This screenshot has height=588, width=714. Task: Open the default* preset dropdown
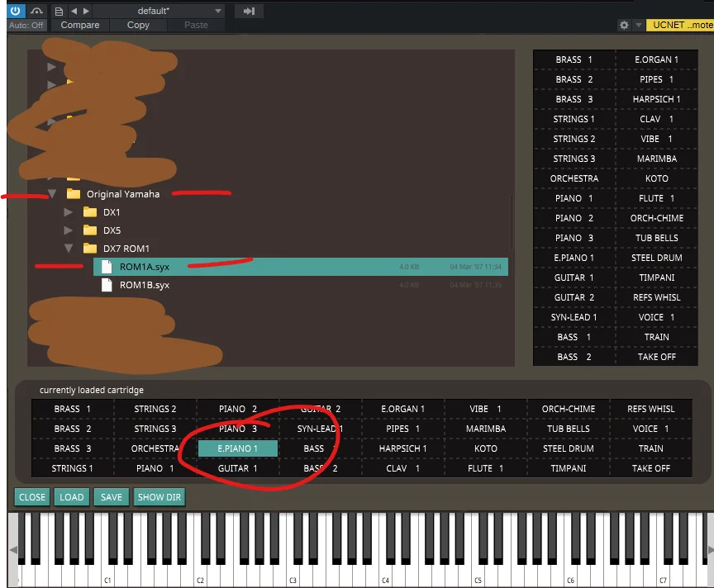[x=159, y=11]
